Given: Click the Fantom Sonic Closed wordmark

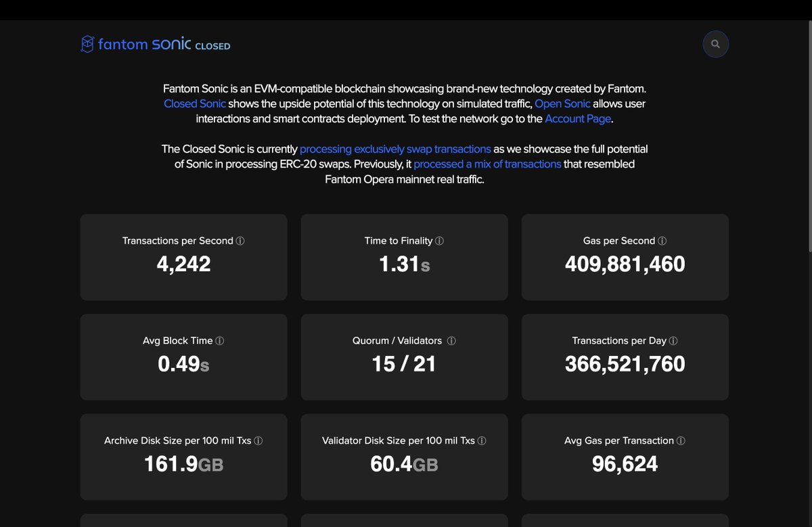Looking at the screenshot, I should (x=164, y=45).
